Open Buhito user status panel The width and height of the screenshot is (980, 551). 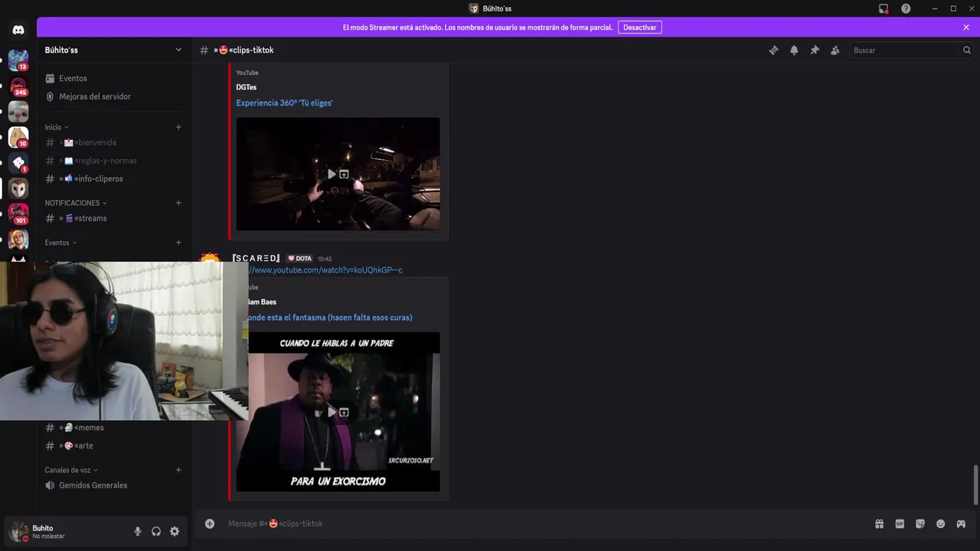[x=67, y=531]
